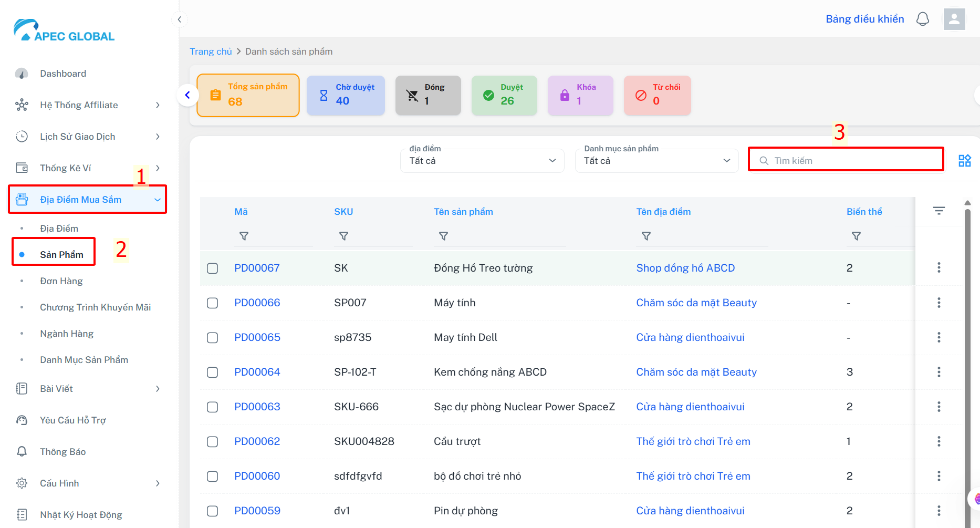The width and height of the screenshot is (980, 528).
Task: Open the user avatar profile icon
Action: point(954,19)
